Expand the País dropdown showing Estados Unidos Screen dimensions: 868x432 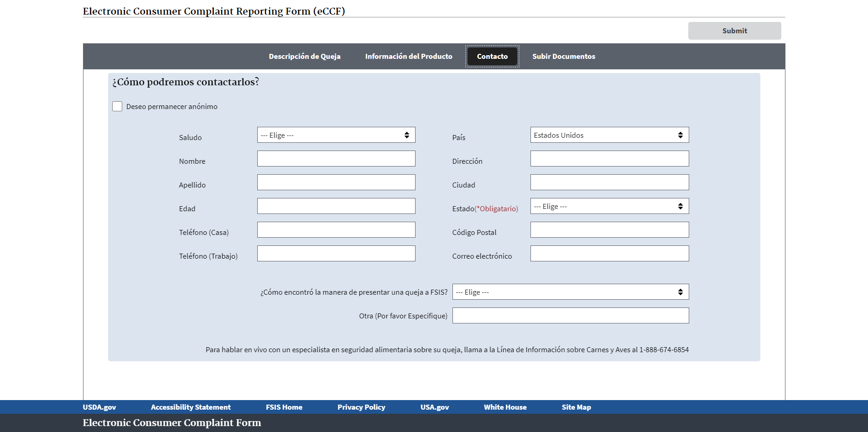pos(609,135)
